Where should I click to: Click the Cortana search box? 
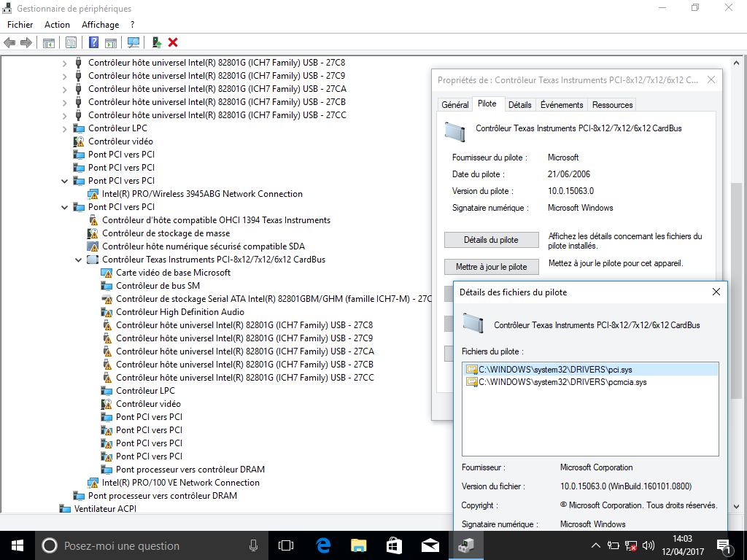tap(152, 545)
